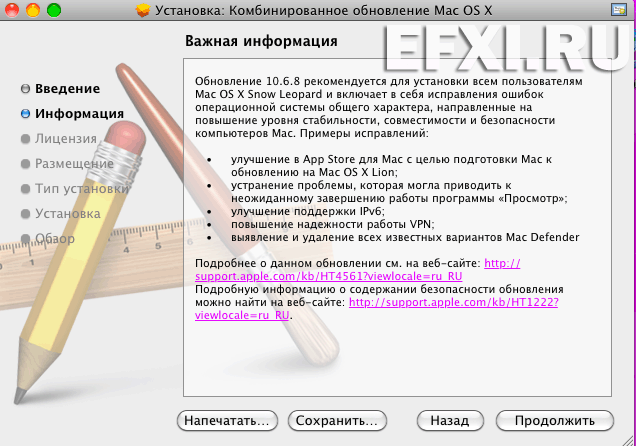Click the Важная информация heading

(x=261, y=41)
